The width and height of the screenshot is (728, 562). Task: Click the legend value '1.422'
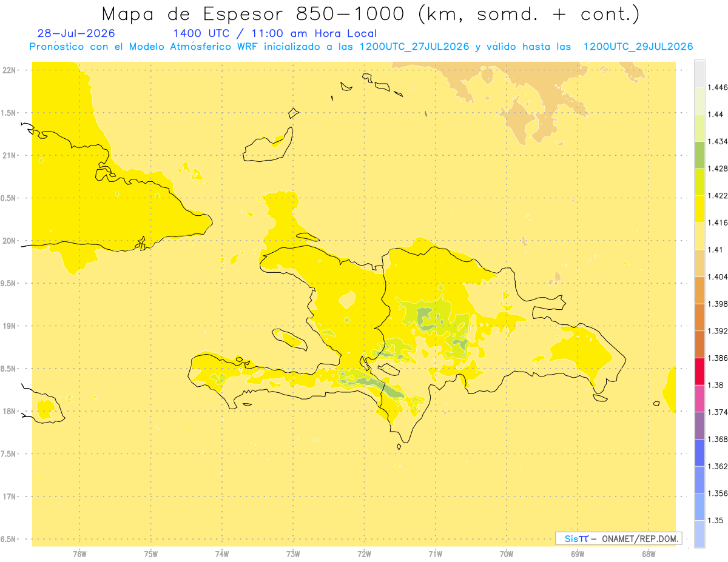coord(718,195)
